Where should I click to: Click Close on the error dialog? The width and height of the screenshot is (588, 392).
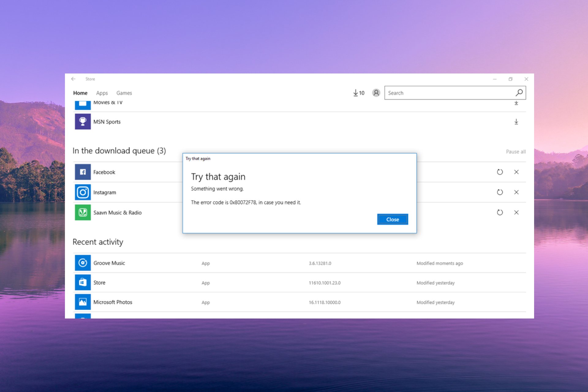[392, 219]
